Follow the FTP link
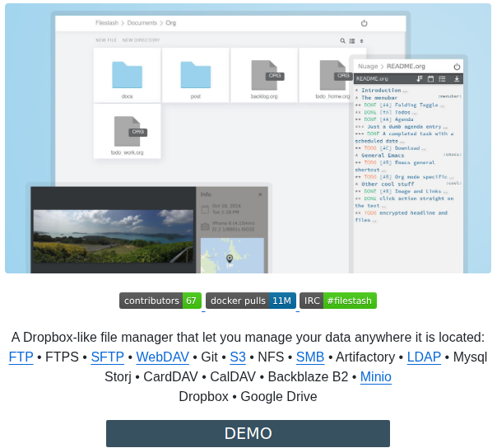497x448 pixels. [x=21, y=357]
